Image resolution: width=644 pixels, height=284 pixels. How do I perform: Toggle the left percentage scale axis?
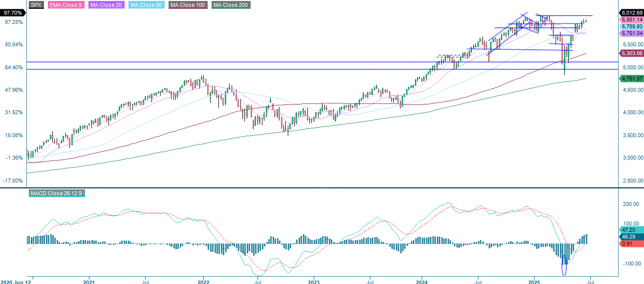click(13, 98)
